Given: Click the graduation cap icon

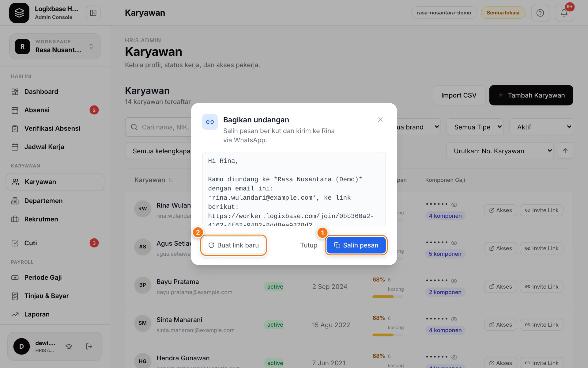Looking at the screenshot, I should (69, 346).
